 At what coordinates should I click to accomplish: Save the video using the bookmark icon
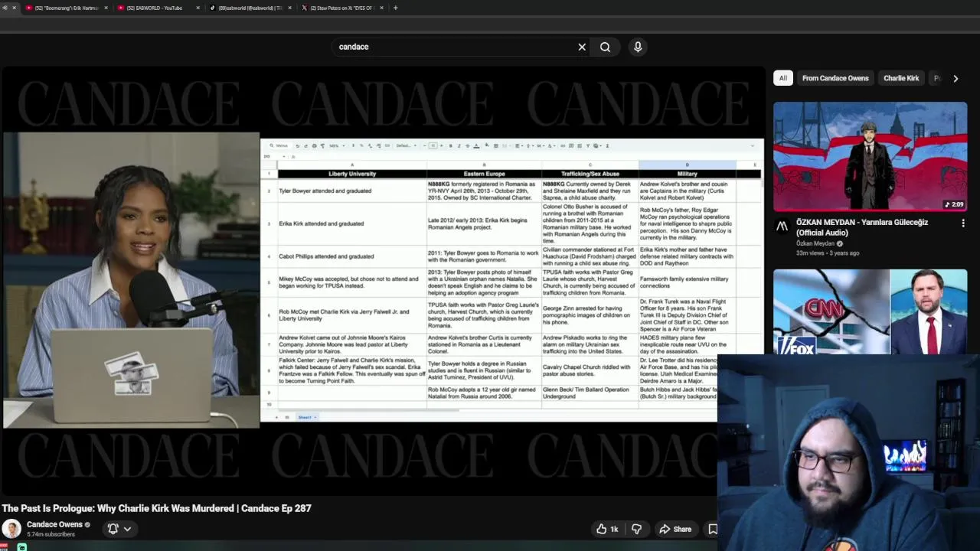pos(713,529)
